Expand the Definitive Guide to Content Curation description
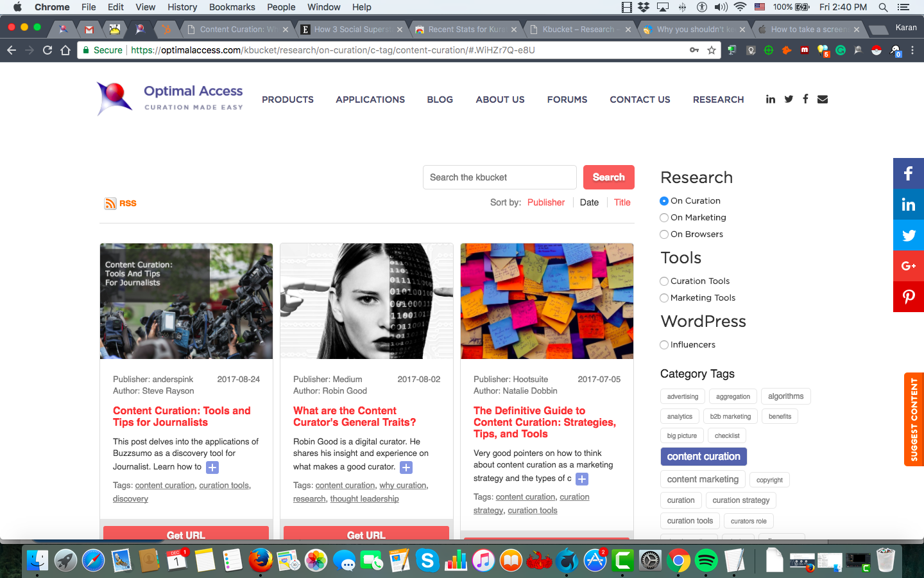Image resolution: width=924 pixels, height=578 pixels. [x=582, y=479]
